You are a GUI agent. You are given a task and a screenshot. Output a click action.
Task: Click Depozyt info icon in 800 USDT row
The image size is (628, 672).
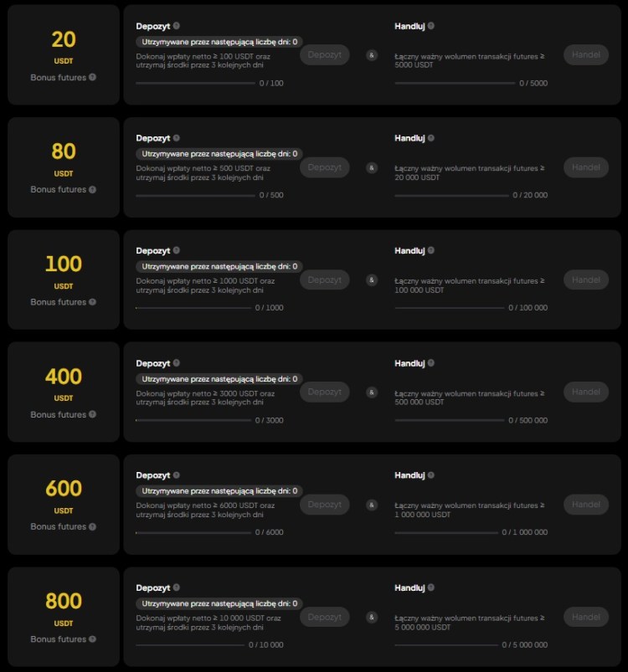178,587
